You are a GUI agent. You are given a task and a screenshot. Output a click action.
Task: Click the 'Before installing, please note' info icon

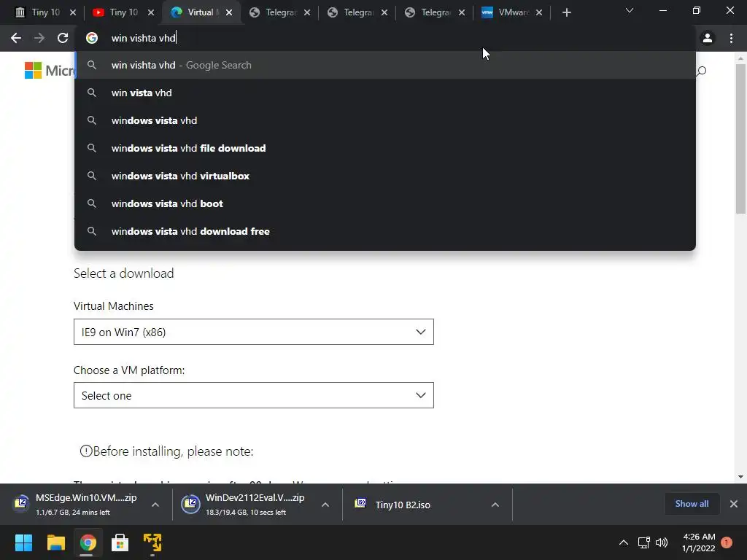click(86, 451)
